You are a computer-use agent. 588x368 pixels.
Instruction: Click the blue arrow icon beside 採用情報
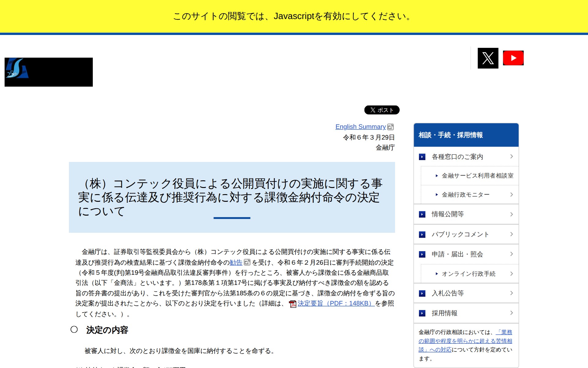[422, 313]
